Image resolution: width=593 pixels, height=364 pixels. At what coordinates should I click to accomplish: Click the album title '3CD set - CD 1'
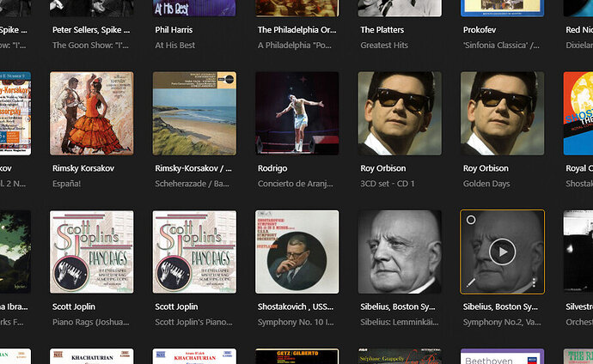[388, 184]
